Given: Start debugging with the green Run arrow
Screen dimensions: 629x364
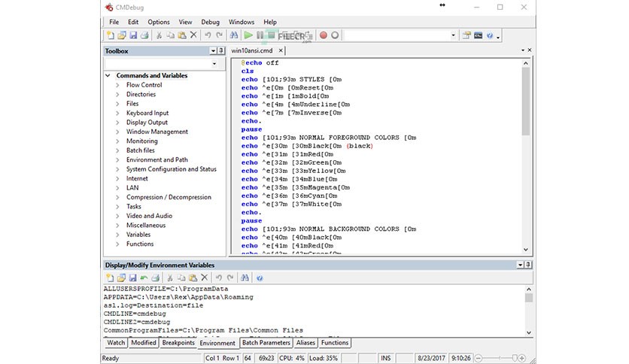Looking at the screenshot, I should (248, 35).
